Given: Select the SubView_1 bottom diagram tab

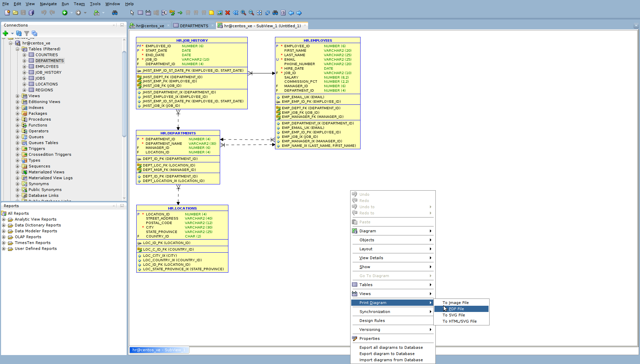Looking at the screenshot, I should click(x=159, y=350).
